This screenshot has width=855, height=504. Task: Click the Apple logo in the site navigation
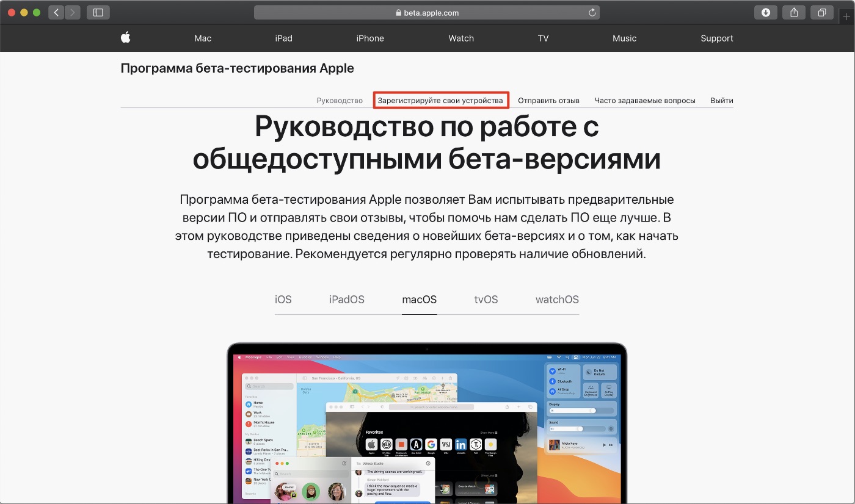126,38
